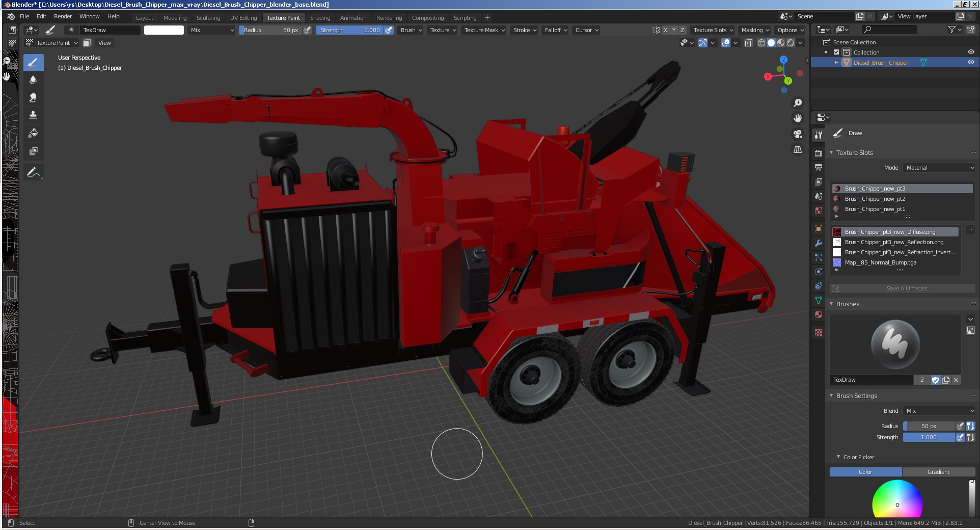Open Brush settings dropdown
Screen dimensions: 980x530
(x=411, y=30)
